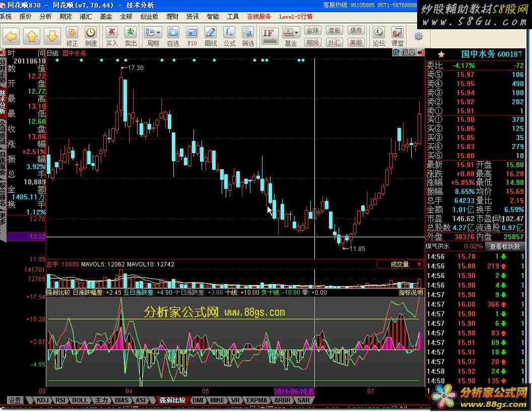Switch to the EXPMA indicator tab
This screenshot has height=412, width=532.
256,400
